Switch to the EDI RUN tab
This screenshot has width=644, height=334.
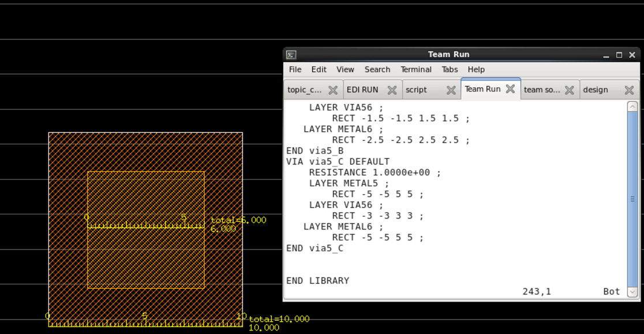click(x=362, y=90)
